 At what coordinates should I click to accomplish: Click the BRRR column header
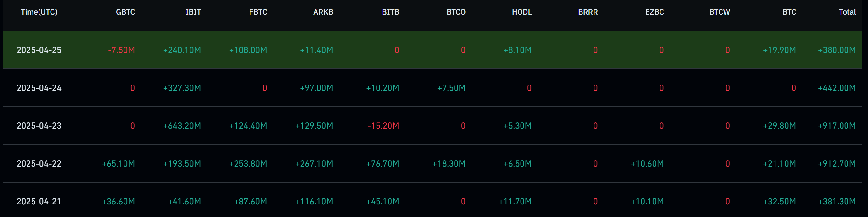click(x=588, y=12)
